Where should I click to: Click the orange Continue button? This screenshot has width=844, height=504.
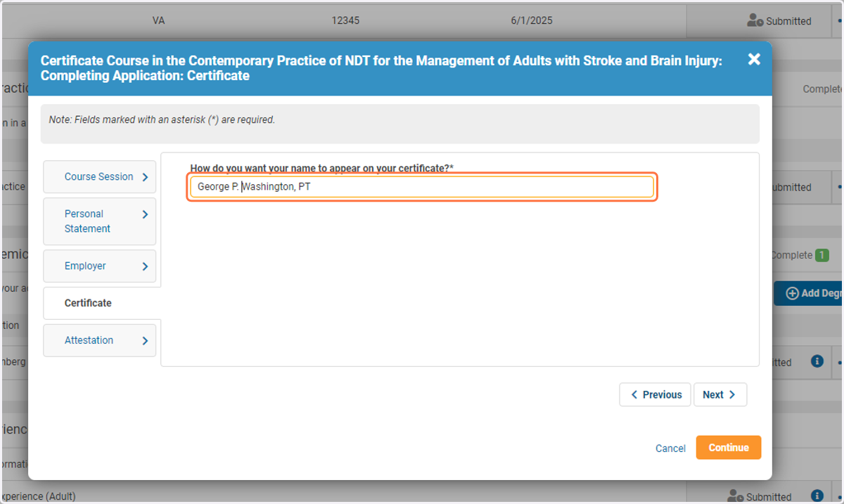click(x=729, y=448)
